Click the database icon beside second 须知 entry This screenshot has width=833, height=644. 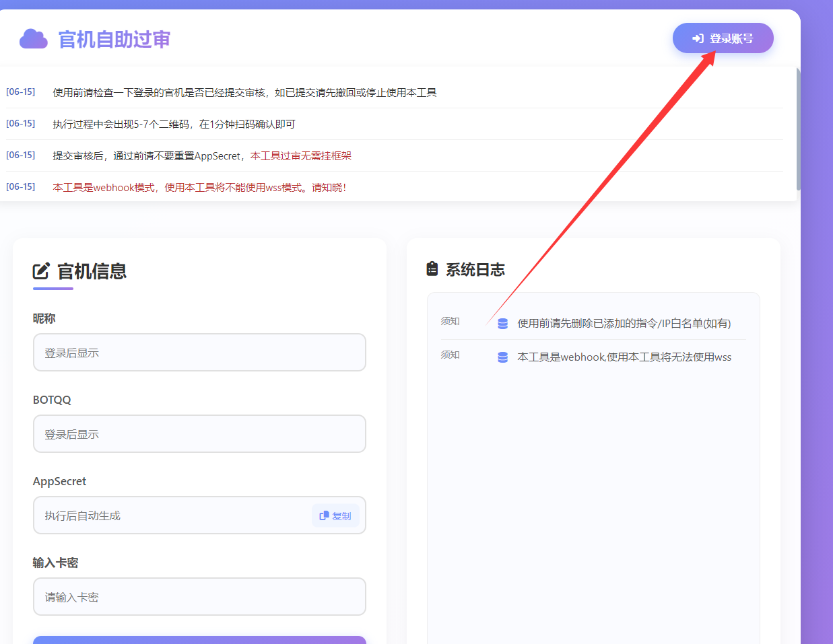tap(502, 357)
